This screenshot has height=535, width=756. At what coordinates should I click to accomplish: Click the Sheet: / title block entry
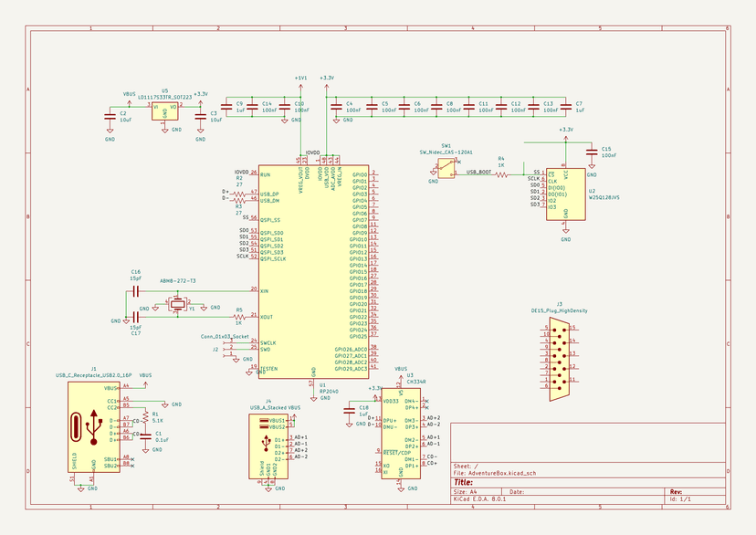pos(466,467)
